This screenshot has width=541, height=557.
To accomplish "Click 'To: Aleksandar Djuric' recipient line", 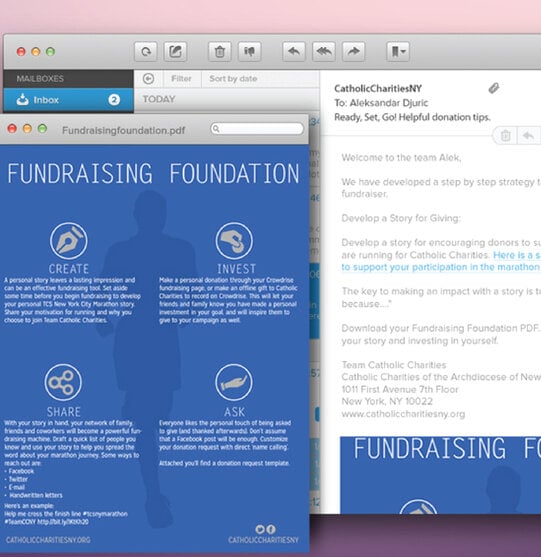I will pyautogui.click(x=381, y=103).
